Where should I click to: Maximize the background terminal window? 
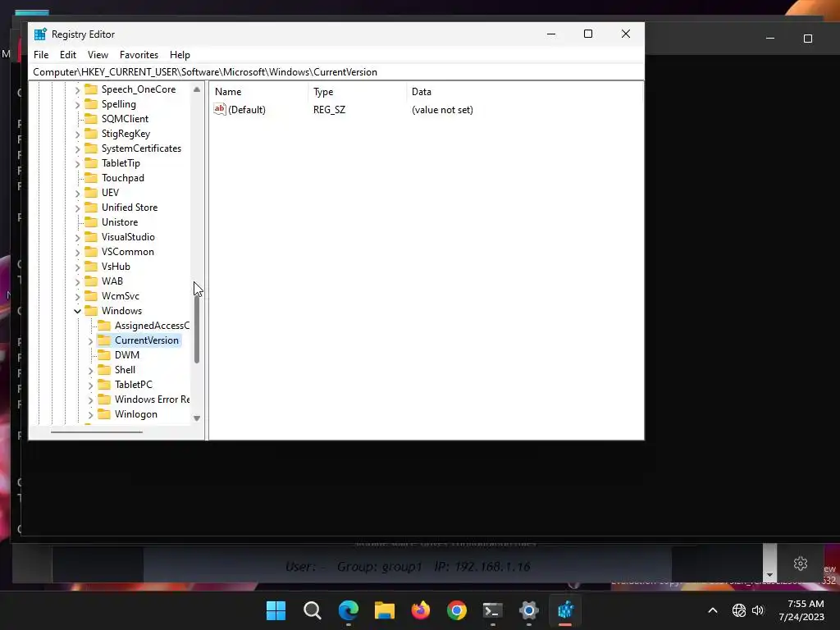pos(808,39)
